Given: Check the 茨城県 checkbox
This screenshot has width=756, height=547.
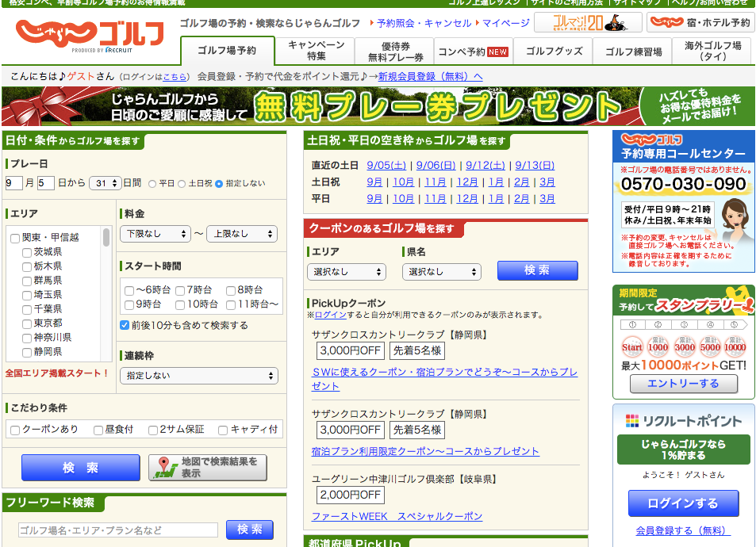Looking at the screenshot, I should click(x=27, y=253).
